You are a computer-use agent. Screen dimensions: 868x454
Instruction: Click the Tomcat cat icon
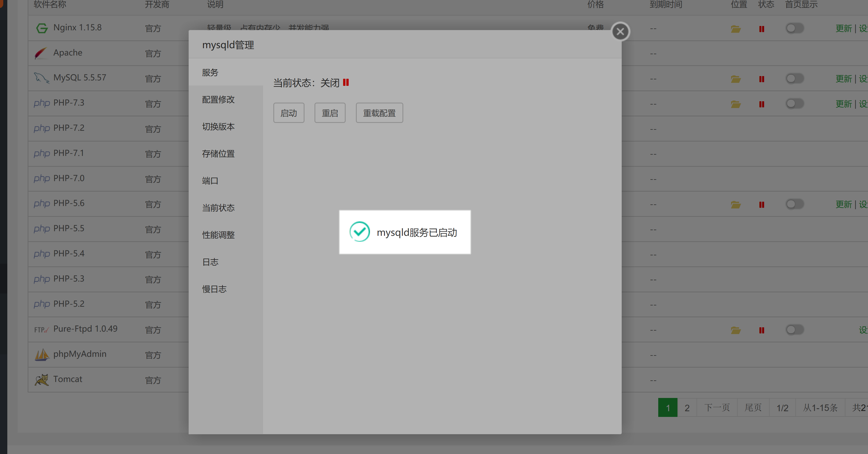[x=42, y=380]
